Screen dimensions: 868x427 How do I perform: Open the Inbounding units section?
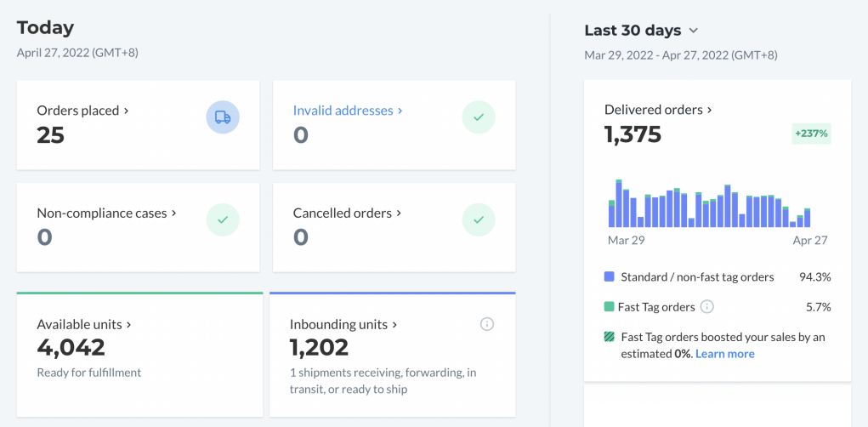click(x=338, y=324)
